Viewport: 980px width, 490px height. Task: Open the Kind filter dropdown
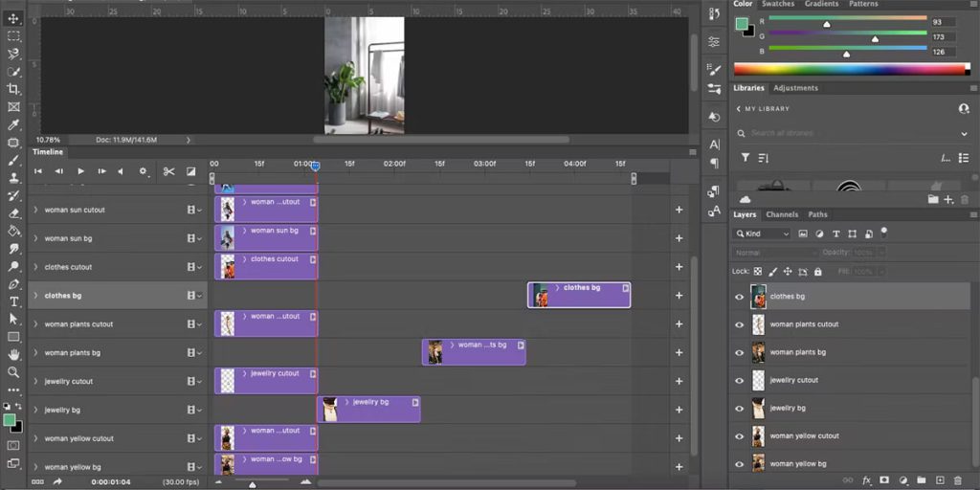(763, 234)
